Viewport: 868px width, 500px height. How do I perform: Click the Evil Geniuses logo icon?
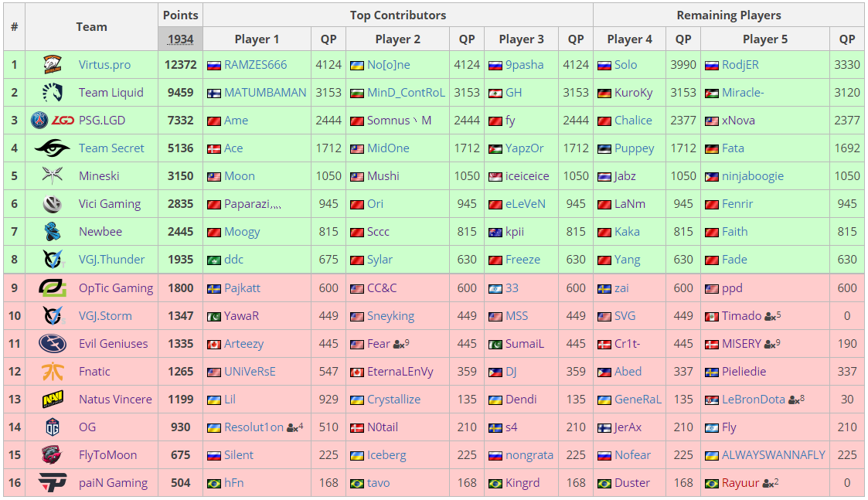[x=53, y=344]
